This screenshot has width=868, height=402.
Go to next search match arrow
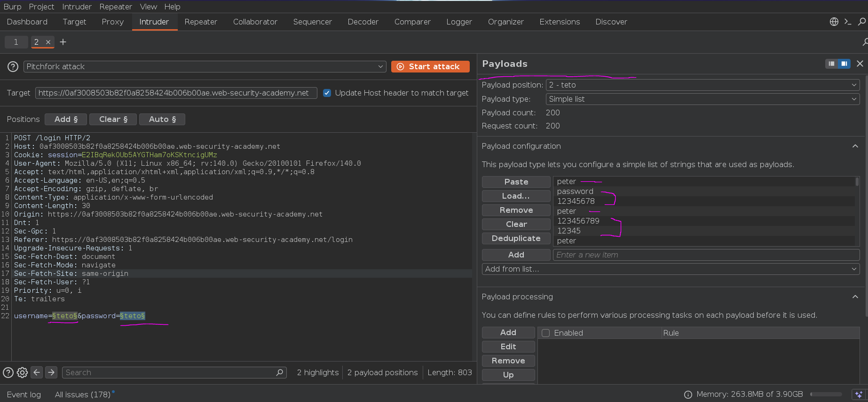51,372
